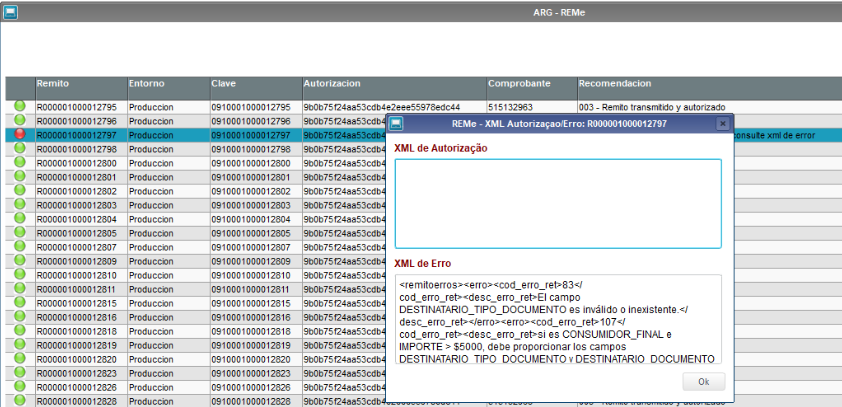Select remito cell R000001000012800
Image resolution: width=842 pixels, height=407 pixels.
point(81,163)
